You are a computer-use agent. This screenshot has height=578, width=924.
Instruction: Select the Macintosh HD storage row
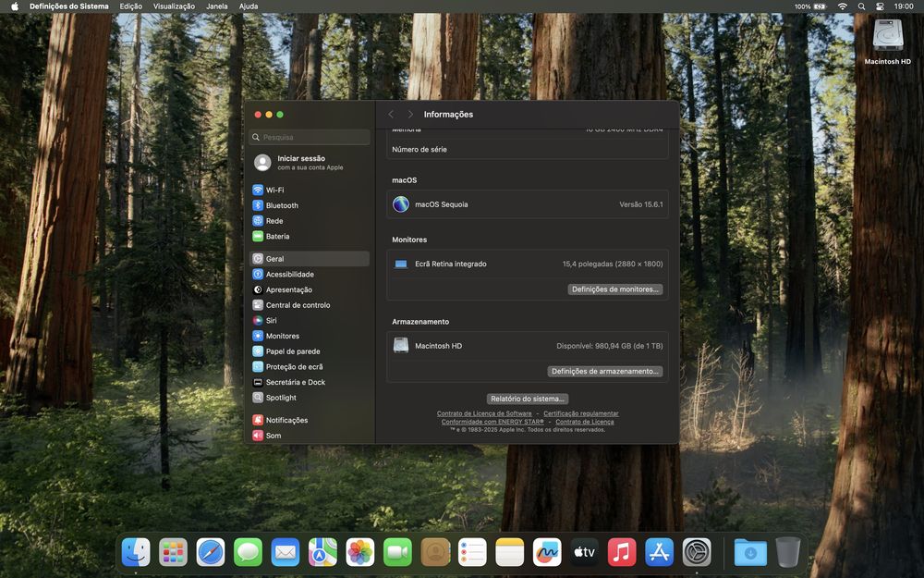pos(528,346)
